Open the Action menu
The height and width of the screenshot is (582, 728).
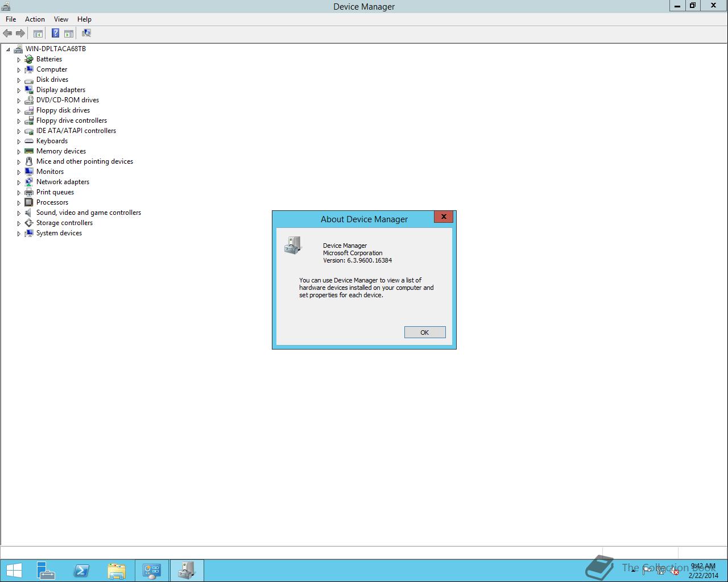(x=35, y=19)
